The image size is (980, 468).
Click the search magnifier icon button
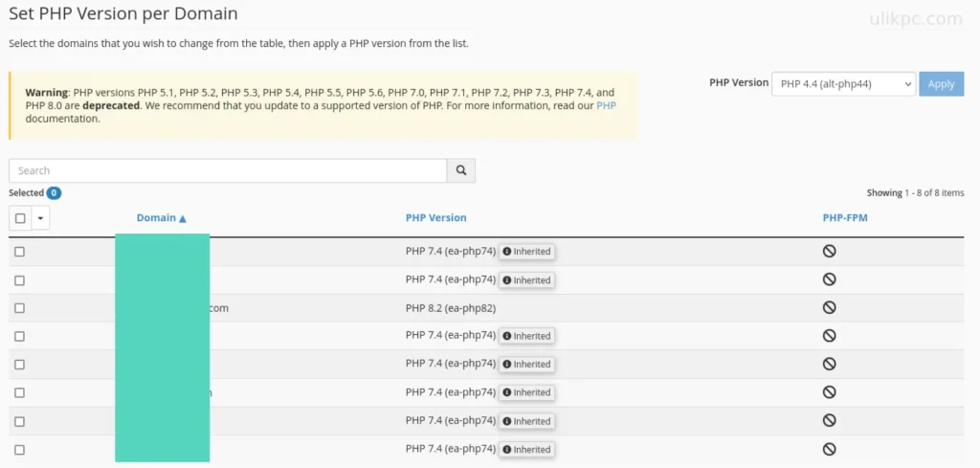460,170
